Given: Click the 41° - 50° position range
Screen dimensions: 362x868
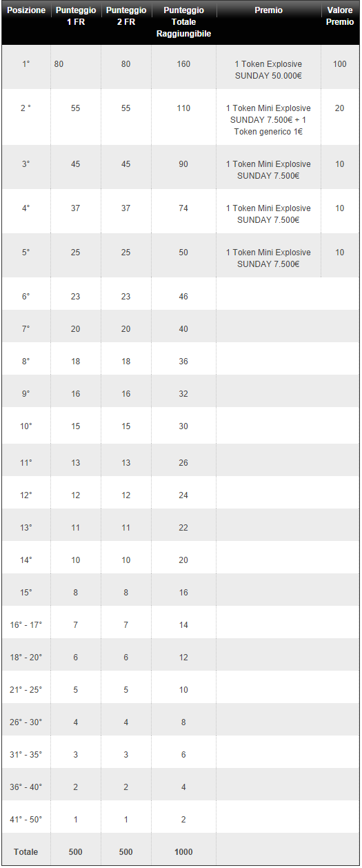Looking at the screenshot, I should point(26,820).
